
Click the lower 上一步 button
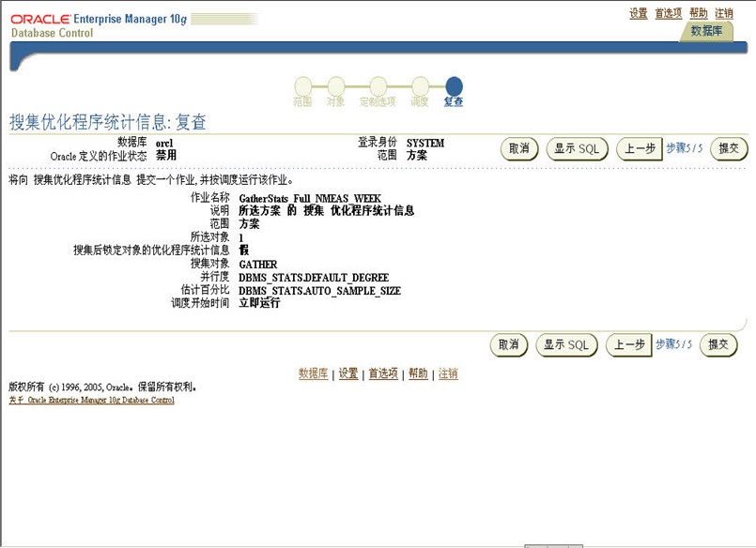pyautogui.click(x=629, y=345)
